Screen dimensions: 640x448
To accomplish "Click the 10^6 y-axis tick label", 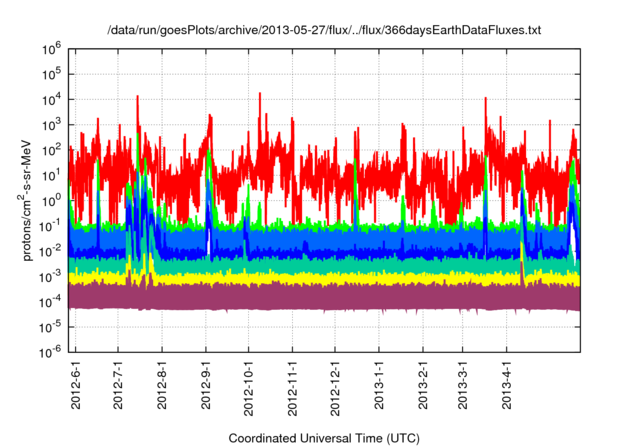I will pos(51,49).
